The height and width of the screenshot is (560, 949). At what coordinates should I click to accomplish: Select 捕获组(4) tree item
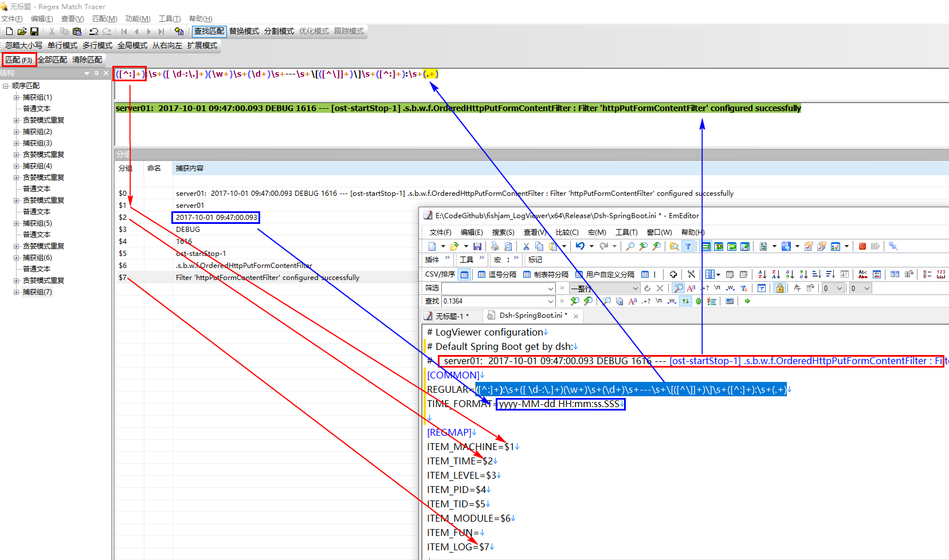pos(37,166)
